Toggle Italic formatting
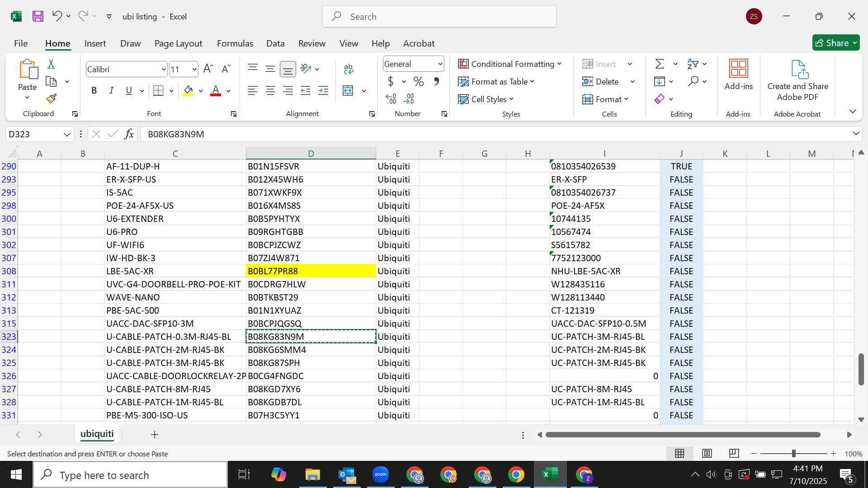868x488 pixels. click(x=111, y=90)
